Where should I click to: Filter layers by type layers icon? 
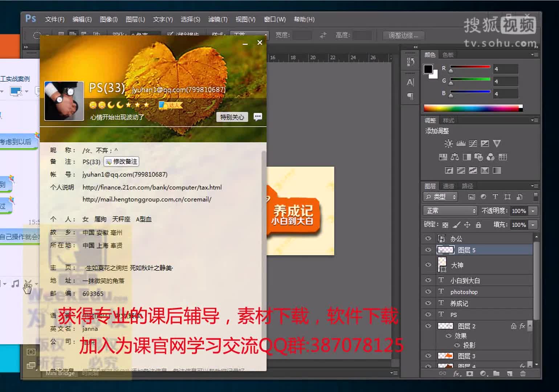tap(495, 197)
